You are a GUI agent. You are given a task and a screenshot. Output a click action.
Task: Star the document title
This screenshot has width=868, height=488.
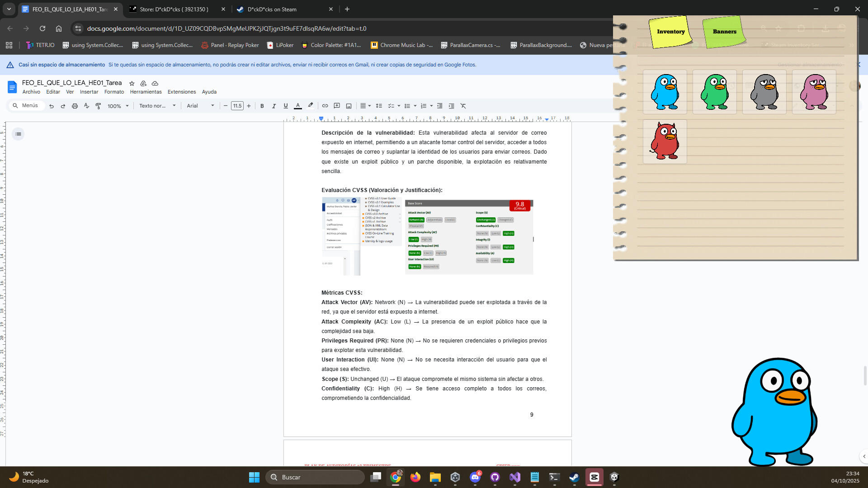[132, 83]
